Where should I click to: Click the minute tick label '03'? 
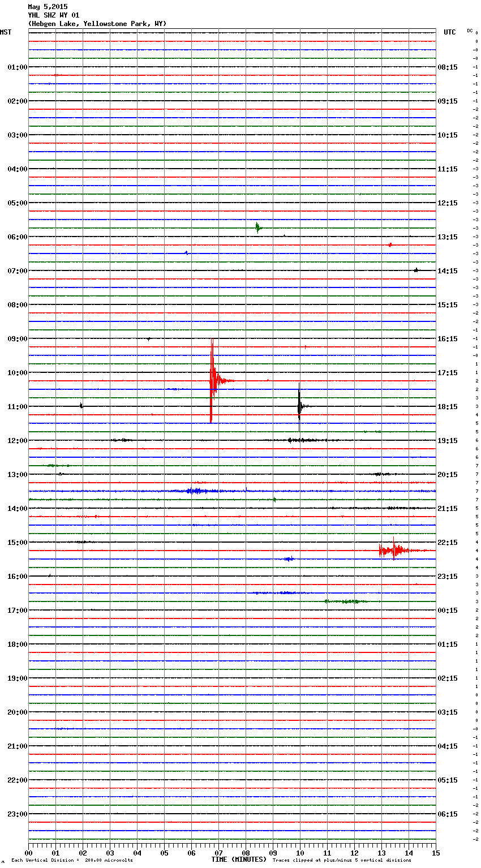click(110, 853)
